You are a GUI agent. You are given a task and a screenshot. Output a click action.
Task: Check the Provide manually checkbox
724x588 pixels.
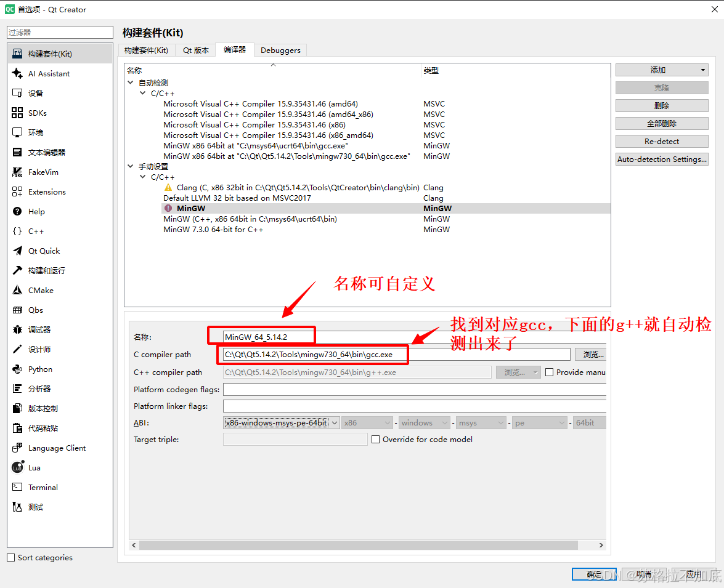tap(549, 372)
